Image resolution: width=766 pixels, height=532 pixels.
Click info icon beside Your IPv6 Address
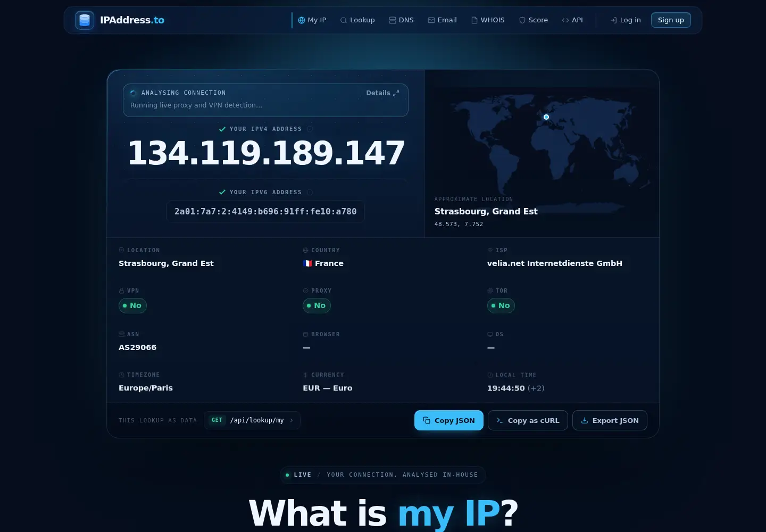310,193
